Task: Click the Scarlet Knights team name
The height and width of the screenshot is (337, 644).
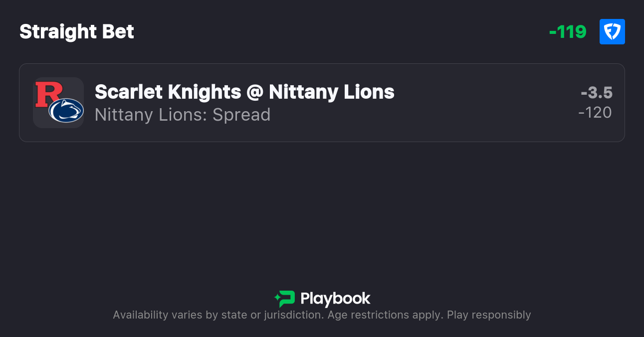Action: 168,92
